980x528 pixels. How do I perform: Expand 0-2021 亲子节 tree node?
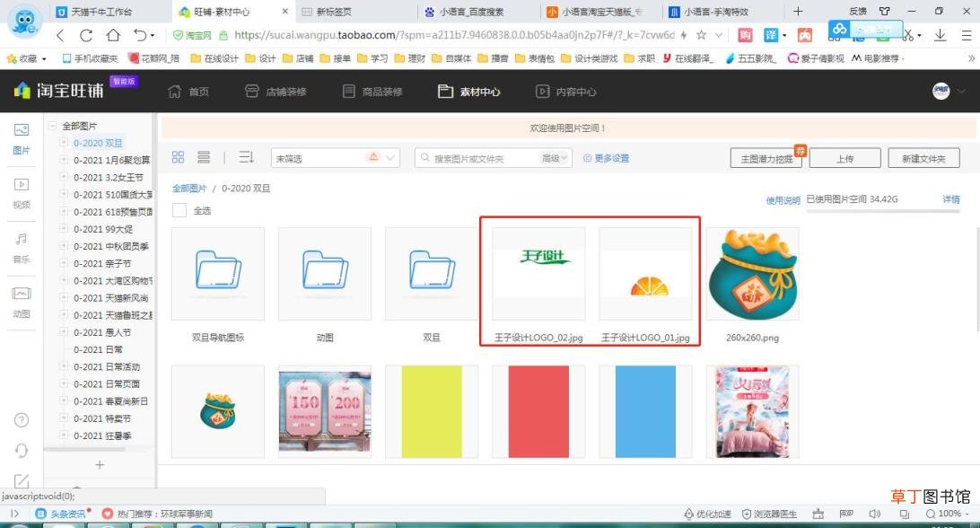click(x=63, y=263)
